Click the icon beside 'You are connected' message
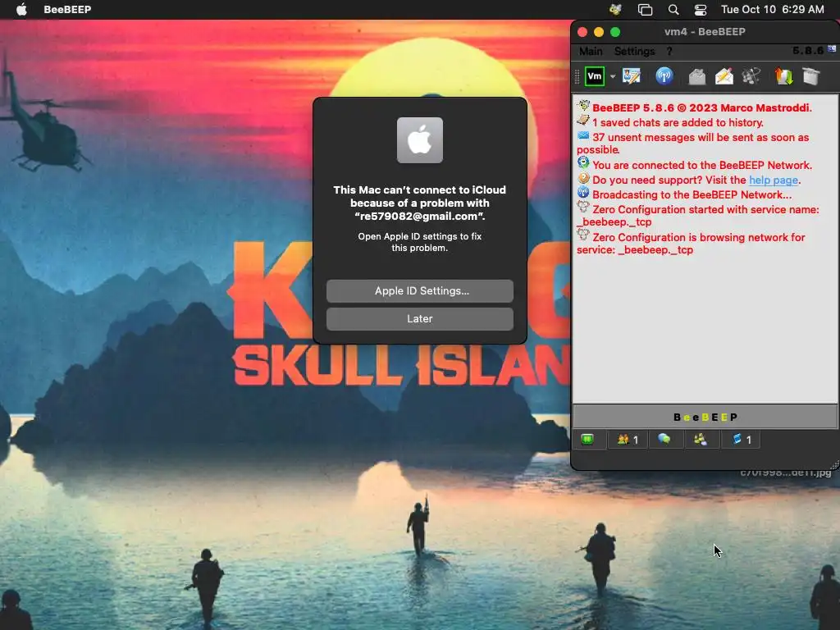The image size is (840, 630). (x=583, y=162)
